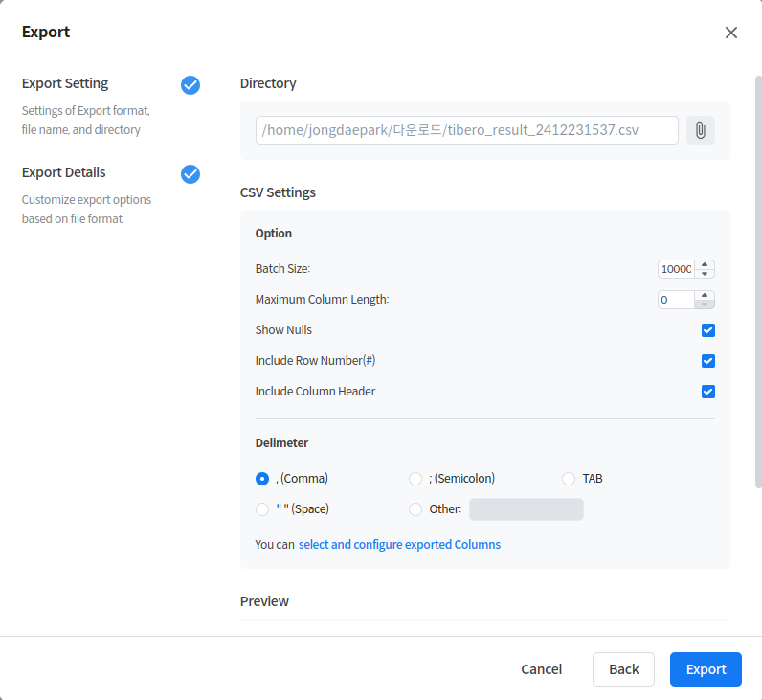Choose Semicolon as the delimiter
Image resolution: width=762 pixels, height=700 pixels.
415,479
